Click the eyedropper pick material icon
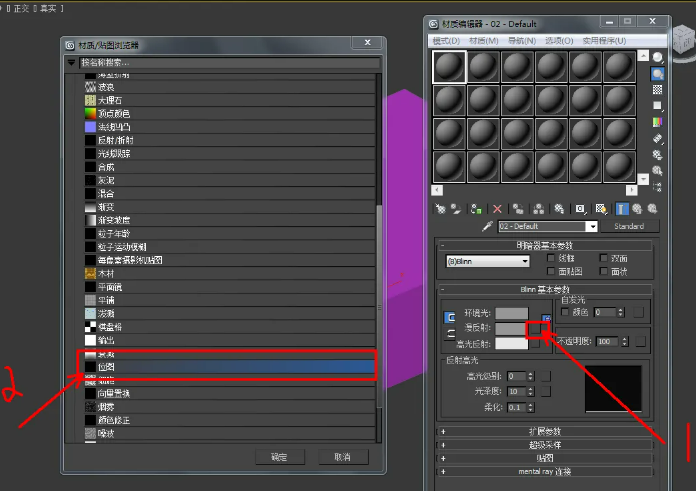Viewport: 696px width, 491px height. (x=487, y=226)
